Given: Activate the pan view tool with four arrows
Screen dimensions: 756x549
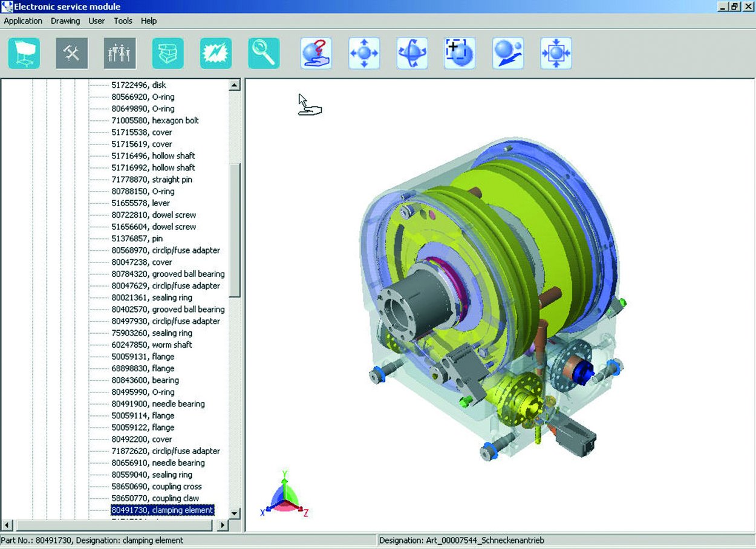Looking at the screenshot, I should [364, 53].
